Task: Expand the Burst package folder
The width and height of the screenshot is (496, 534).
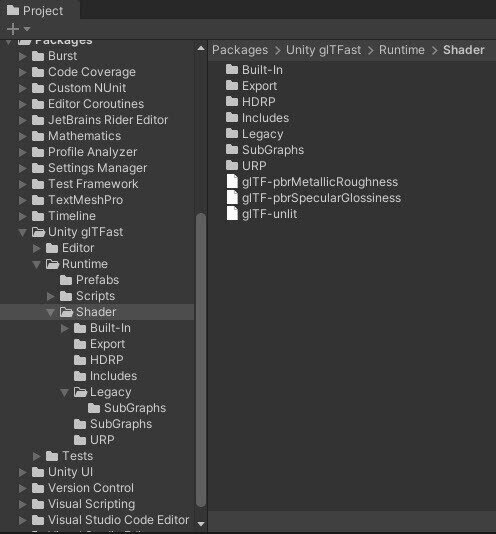Action: pyautogui.click(x=22, y=56)
